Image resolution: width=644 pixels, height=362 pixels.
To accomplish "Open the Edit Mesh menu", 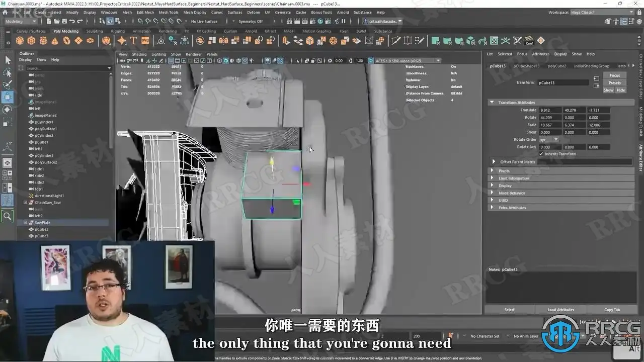I will coord(145,13).
